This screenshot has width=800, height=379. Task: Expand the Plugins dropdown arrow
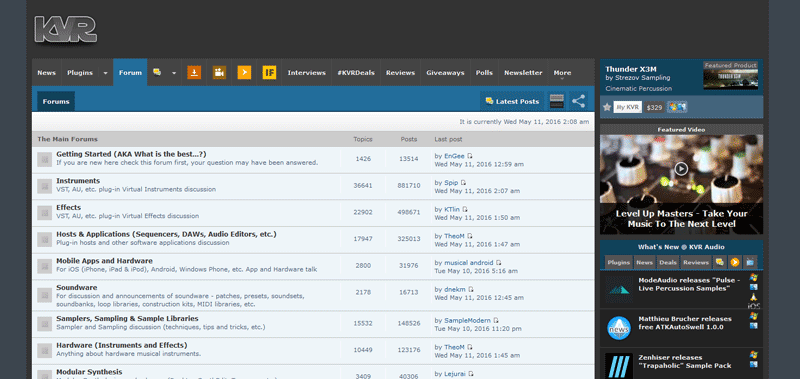click(x=106, y=73)
